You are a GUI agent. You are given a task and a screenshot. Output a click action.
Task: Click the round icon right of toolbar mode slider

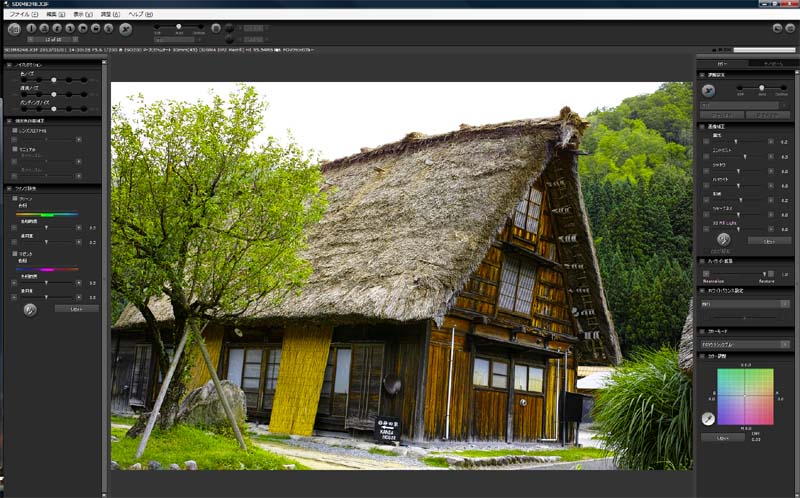(x=216, y=28)
